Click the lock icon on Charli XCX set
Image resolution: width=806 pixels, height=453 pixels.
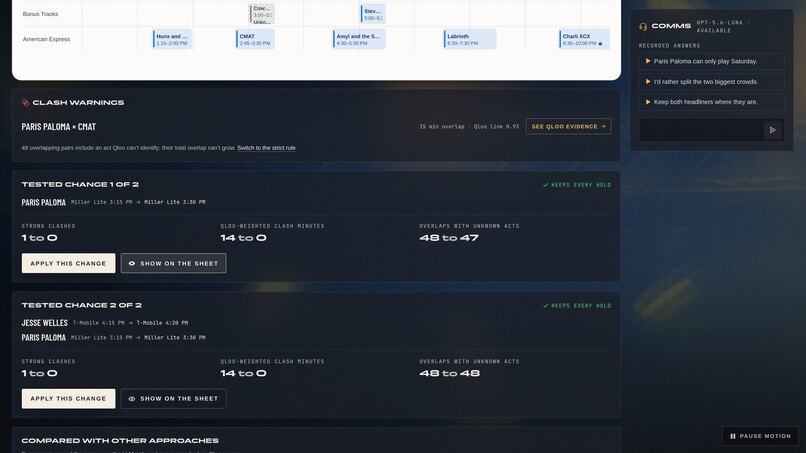click(600, 44)
